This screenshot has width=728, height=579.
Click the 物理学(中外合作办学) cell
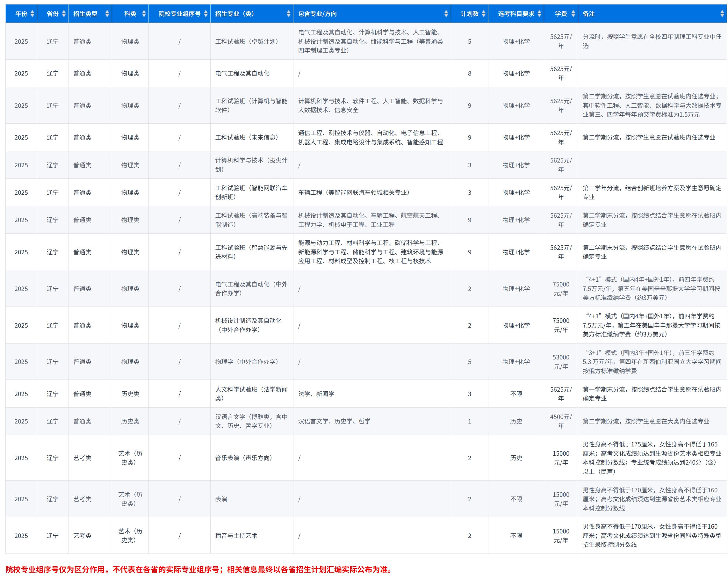pos(247,361)
